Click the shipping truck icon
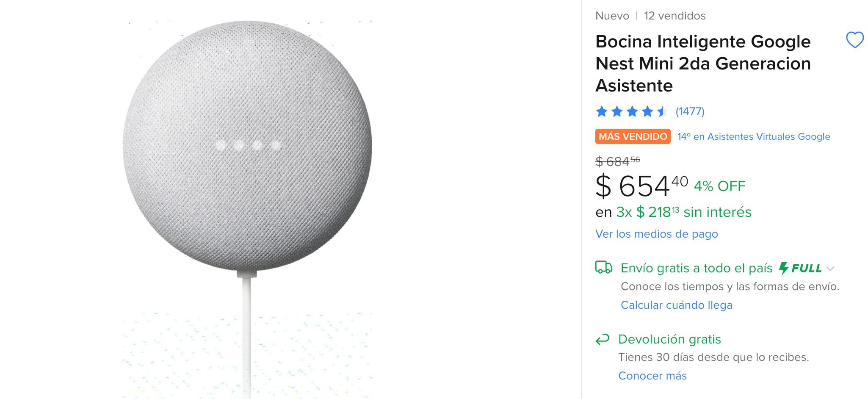868x399 pixels. [603, 268]
